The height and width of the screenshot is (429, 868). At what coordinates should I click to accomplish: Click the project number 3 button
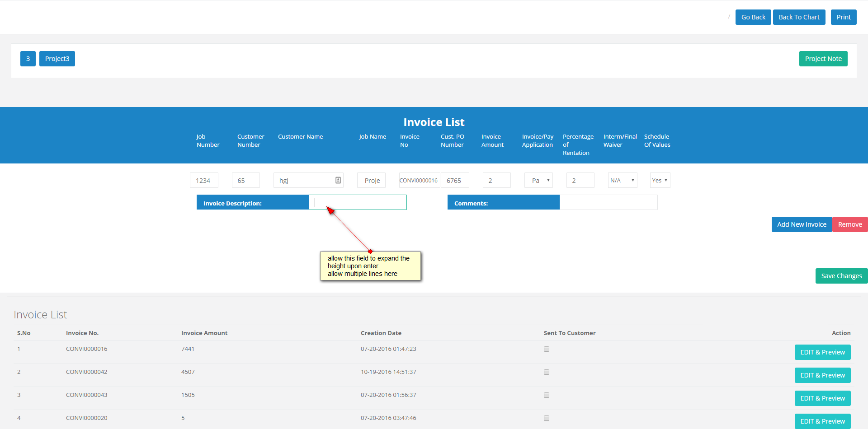[28, 59]
